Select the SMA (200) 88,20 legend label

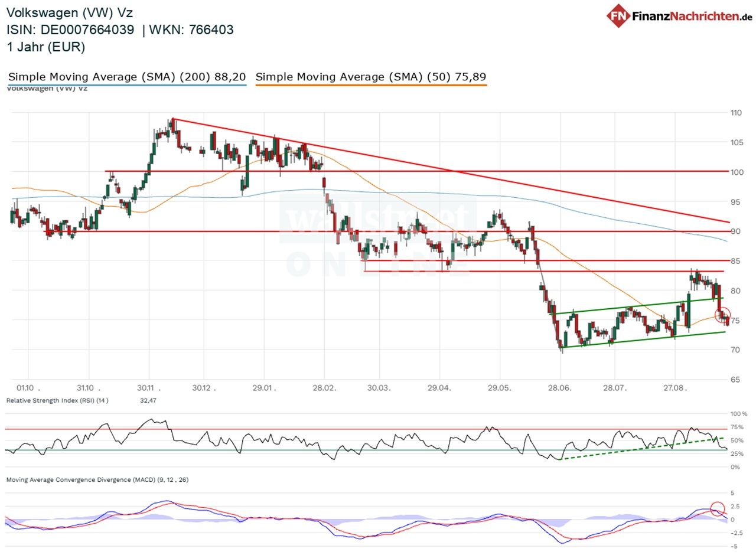pos(127,77)
